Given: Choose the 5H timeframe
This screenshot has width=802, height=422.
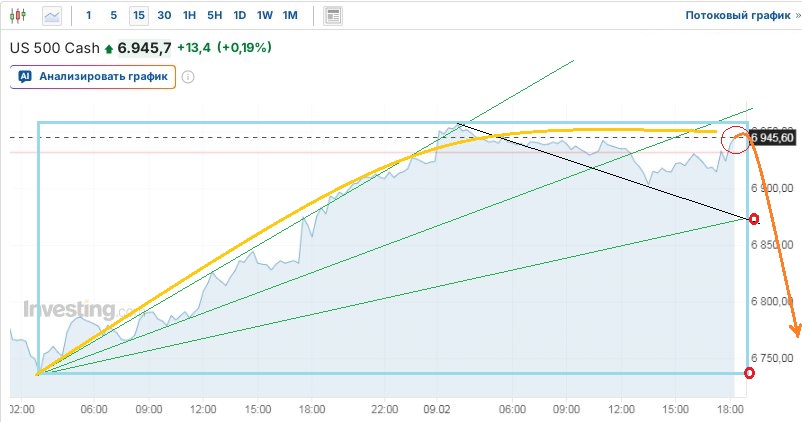Looking at the screenshot, I should point(214,16).
